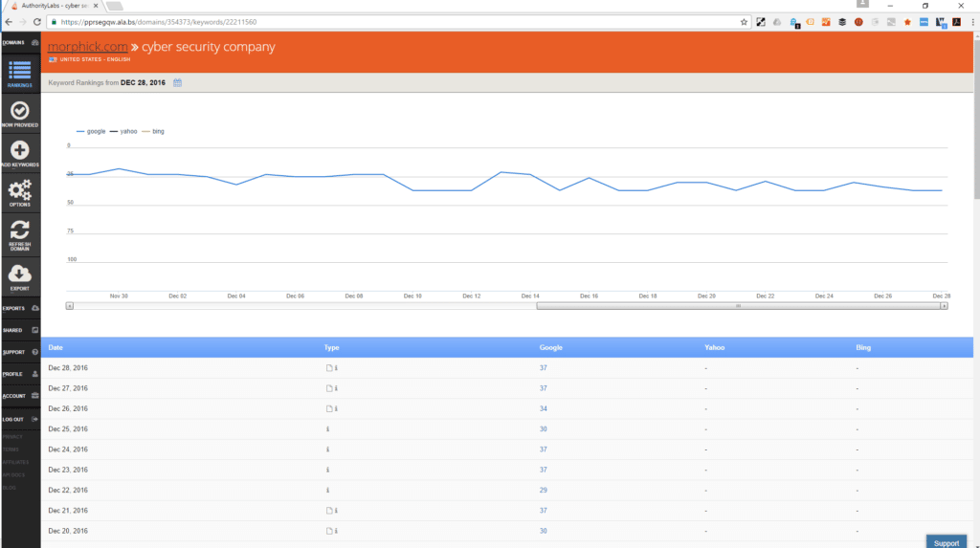Click the page vertical scrollbar
980x548 pixels.
[x=976, y=119]
